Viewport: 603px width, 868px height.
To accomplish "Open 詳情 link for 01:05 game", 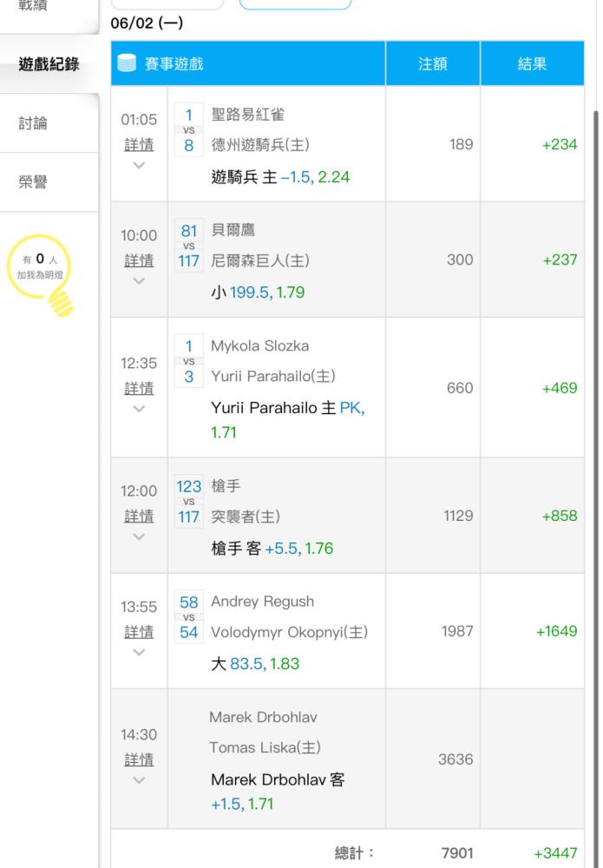I will pyautogui.click(x=139, y=145).
